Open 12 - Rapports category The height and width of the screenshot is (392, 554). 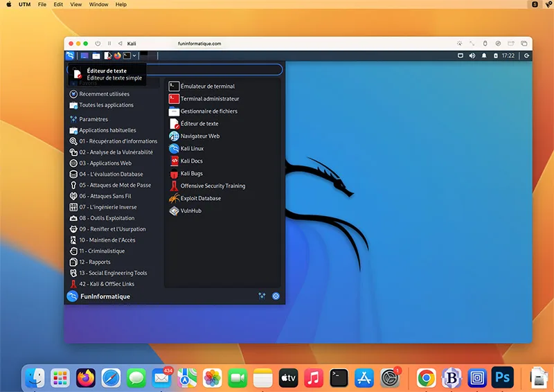click(x=113, y=262)
